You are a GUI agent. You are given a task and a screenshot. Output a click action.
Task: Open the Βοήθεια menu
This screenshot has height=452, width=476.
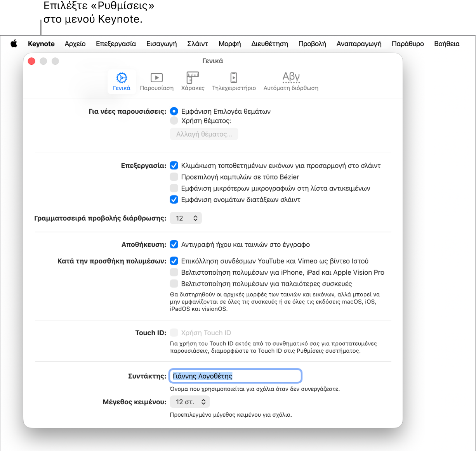point(446,44)
